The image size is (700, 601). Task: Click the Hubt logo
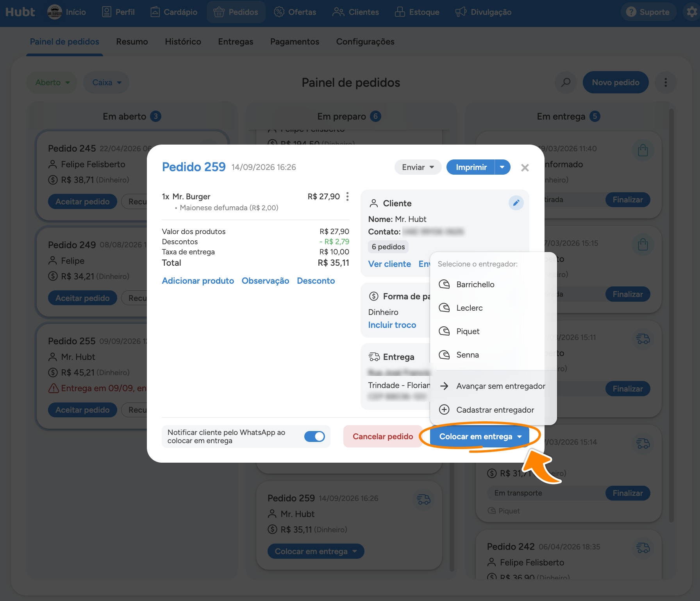point(20,12)
